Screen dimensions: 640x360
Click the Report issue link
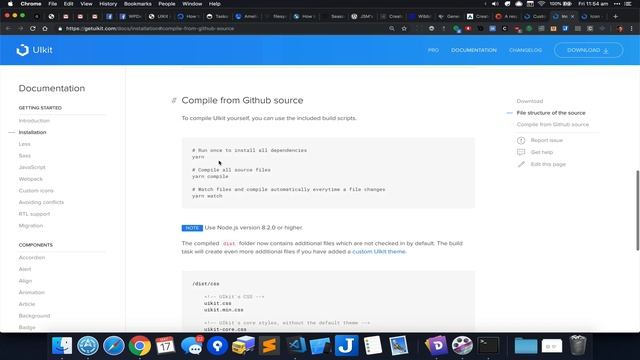[547, 140]
